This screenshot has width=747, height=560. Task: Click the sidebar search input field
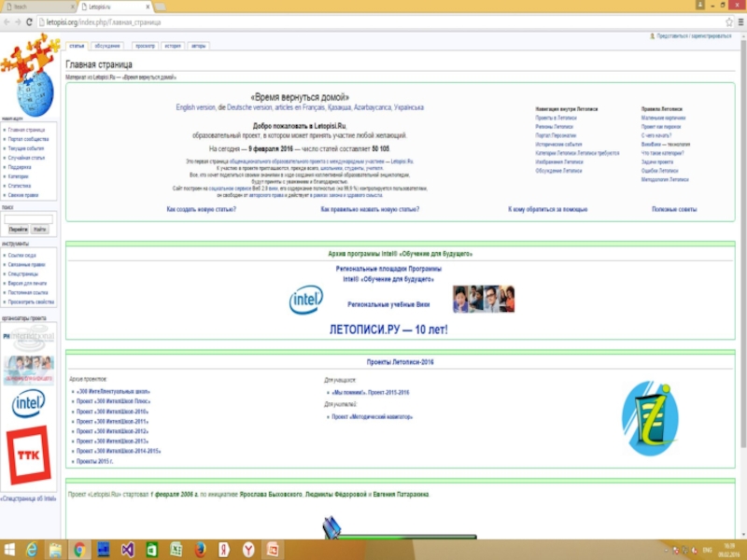pyautogui.click(x=29, y=219)
